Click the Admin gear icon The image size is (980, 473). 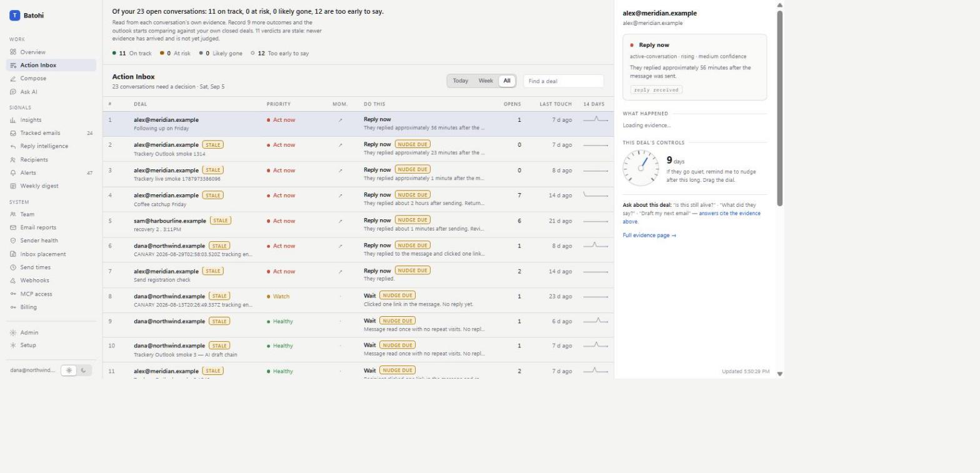click(x=13, y=333)
